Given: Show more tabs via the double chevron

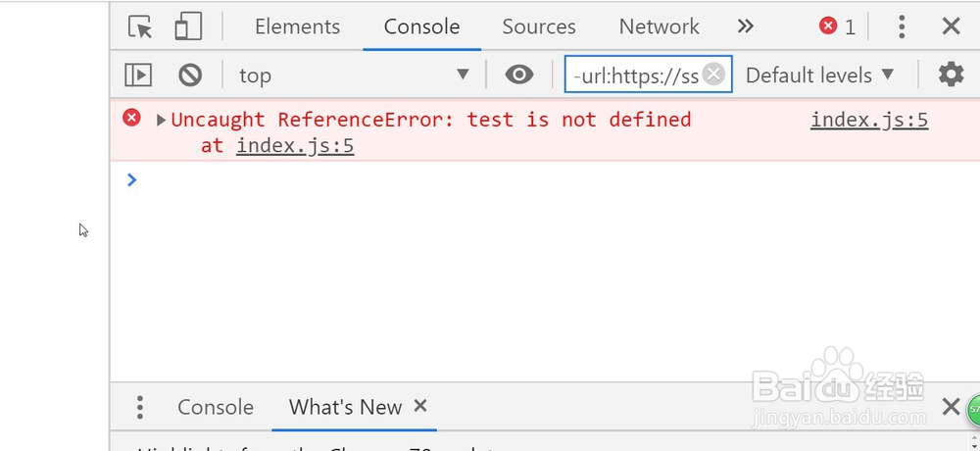Looking at the screenshot, I should pos(746,26).
